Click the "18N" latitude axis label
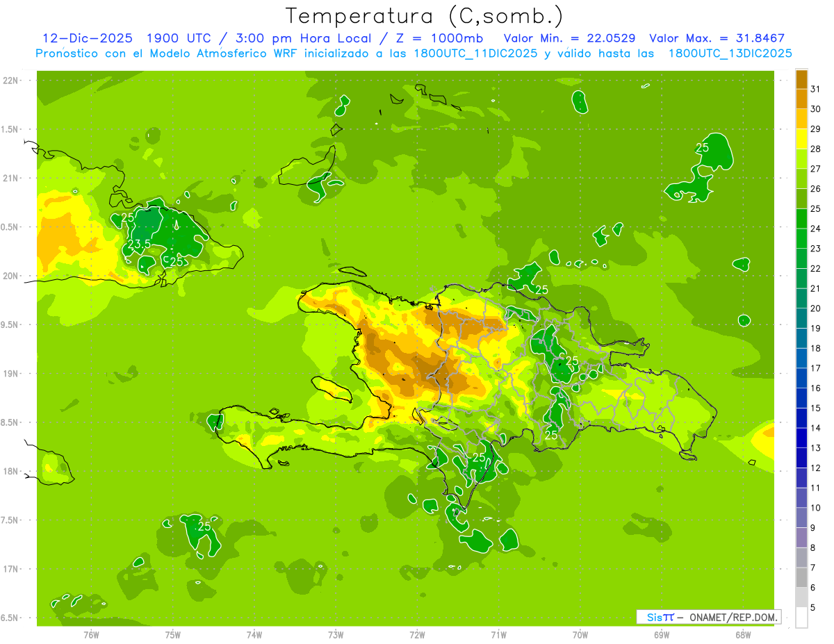 [x=10, y=471]
